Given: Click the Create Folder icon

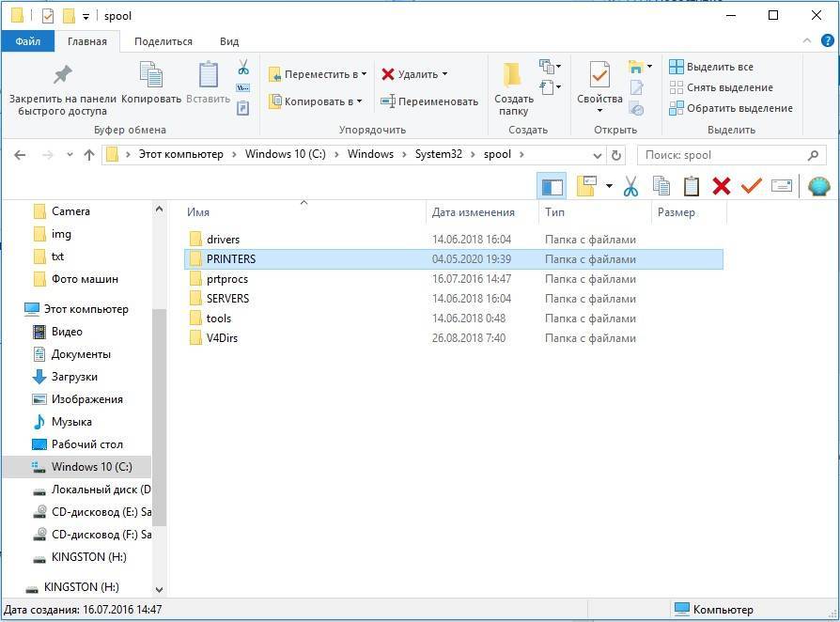Looking at the screenshot, I should pyautogui.click(x=513, y=77).
